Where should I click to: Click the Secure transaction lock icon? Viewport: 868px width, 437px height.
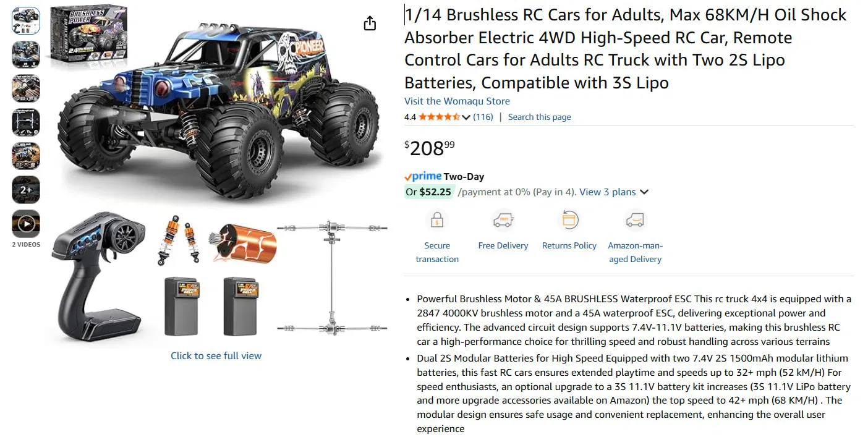437,220
